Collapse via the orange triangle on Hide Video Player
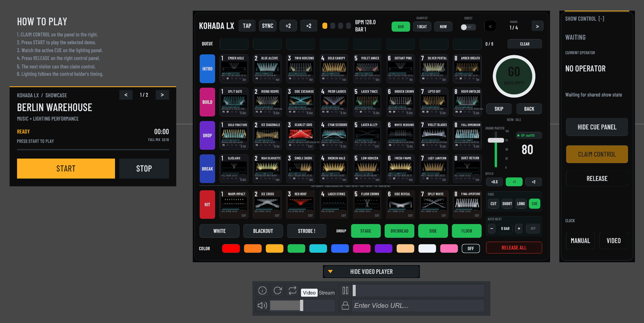The width and height of the screenshot is (644, 323). click(x=330, y=272)
